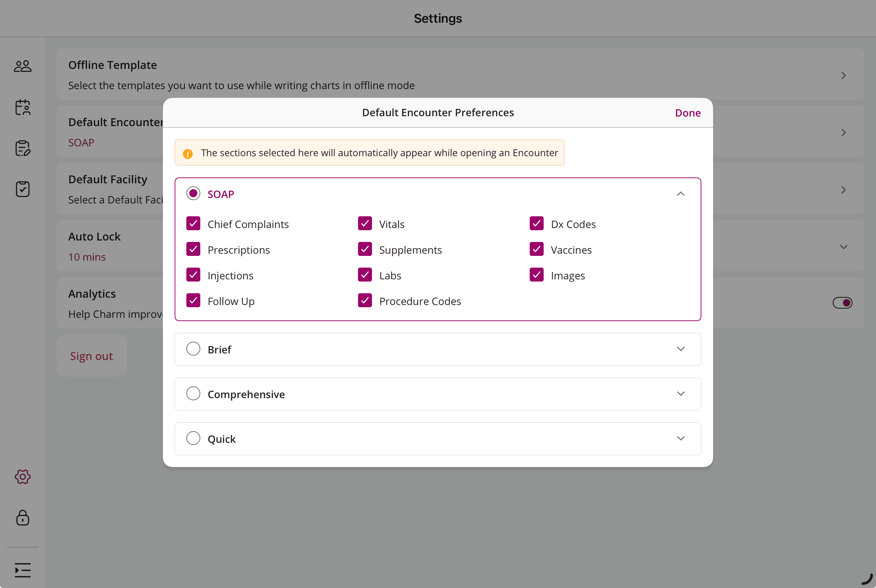The image size is (876, 588).
Task: Open the Tasks checklist icon in the sidebar
Action: click(22, 189)
